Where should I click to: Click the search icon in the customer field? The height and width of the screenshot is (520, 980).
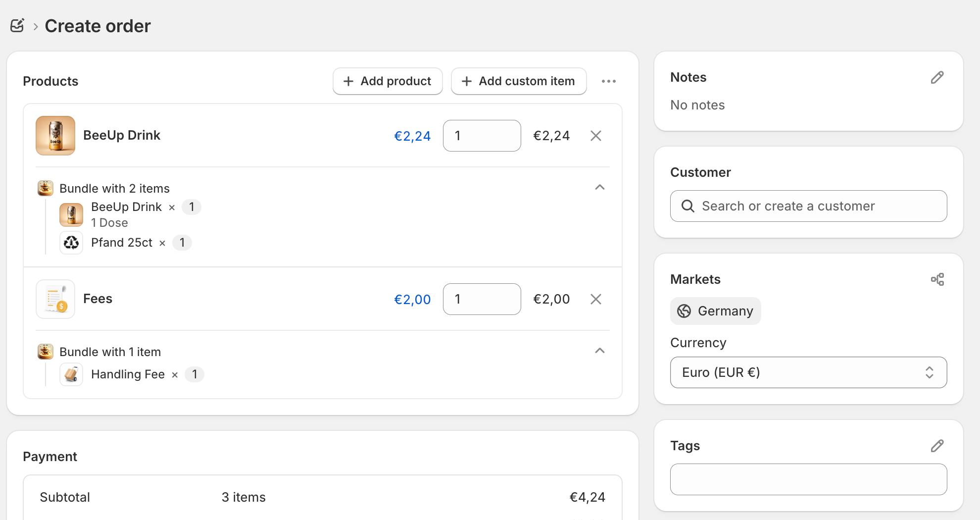688,206
